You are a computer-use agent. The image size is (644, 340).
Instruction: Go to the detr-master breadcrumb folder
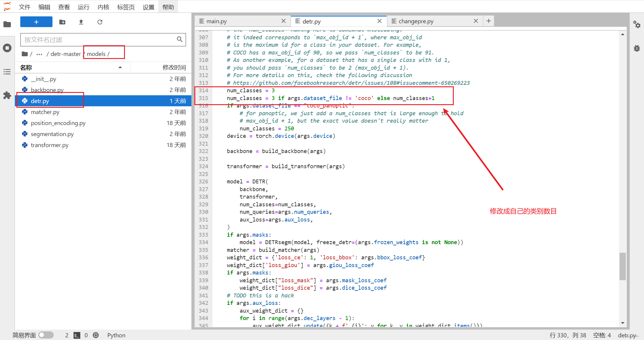pyautogui.click(x=66, y=54)
